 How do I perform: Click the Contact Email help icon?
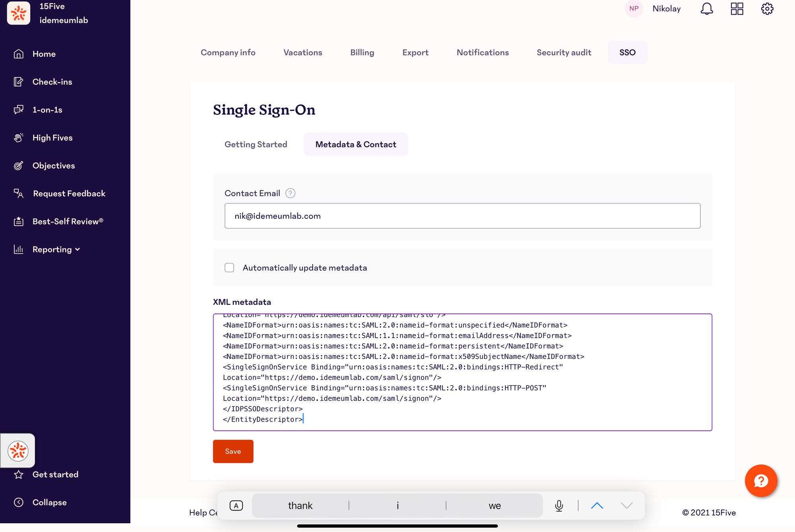[x=290, y=193]
